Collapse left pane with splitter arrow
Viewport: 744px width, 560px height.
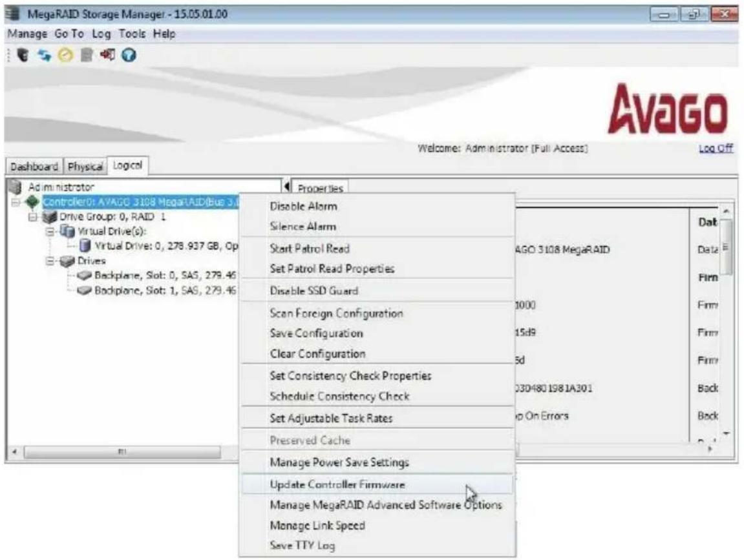(x=286, y=187)
